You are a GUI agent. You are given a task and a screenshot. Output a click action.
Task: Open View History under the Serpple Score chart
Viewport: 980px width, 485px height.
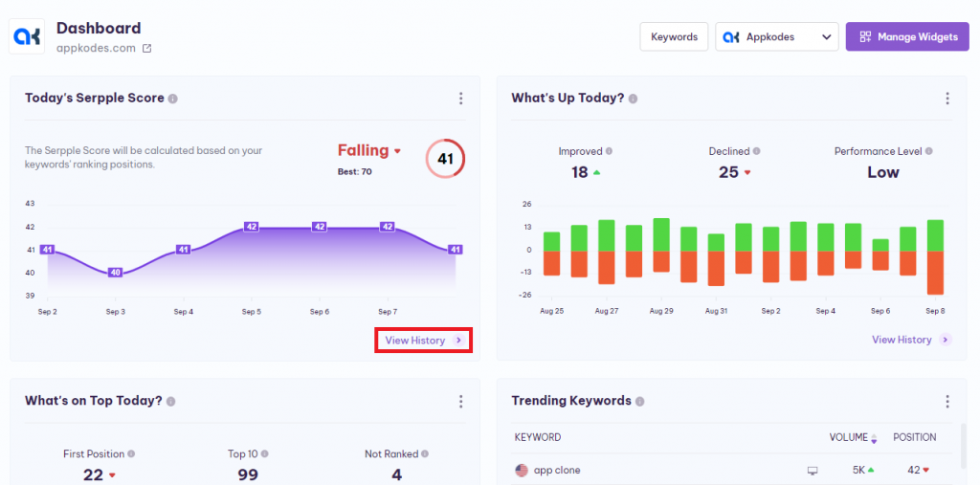(422, 340)
